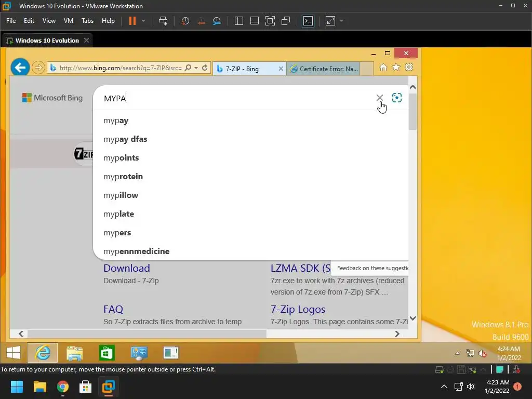Screen dimensions: 532x399
Task: Close the Windows 10 Evolution VM tab
Action: (87, 41)
